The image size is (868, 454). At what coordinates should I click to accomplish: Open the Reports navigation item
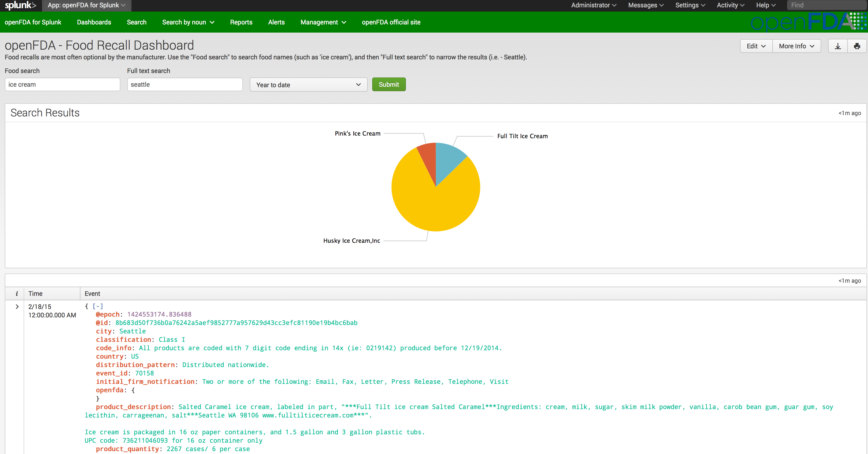tap(241, 22)
